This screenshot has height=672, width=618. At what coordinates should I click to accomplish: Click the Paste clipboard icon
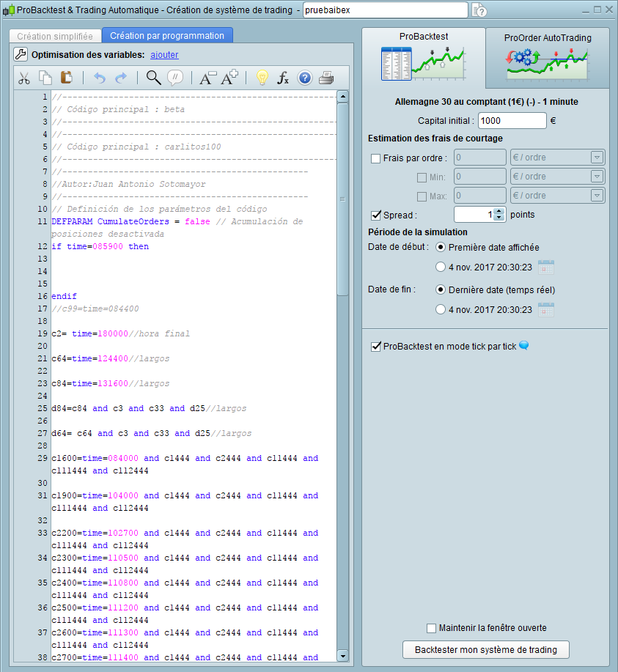coord(66,78)
